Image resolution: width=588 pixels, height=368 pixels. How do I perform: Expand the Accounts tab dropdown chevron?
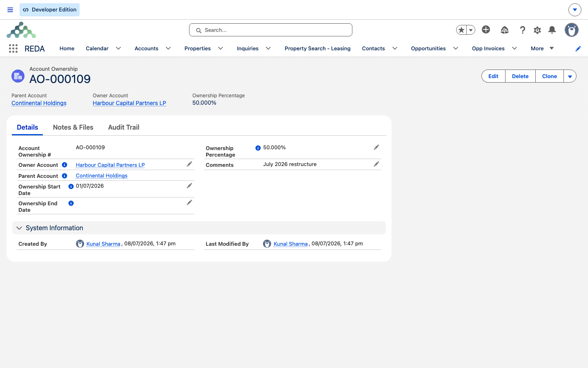point(168,48)
